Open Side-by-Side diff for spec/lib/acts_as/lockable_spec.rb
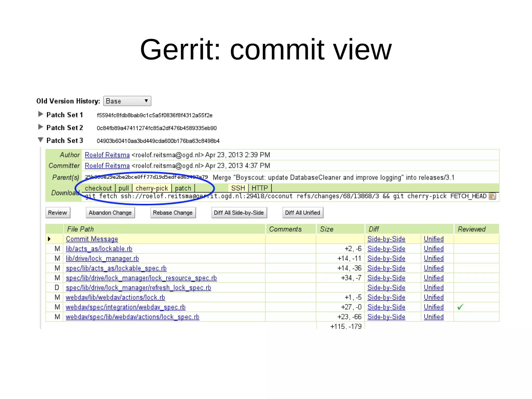532x399 pixels. (x=386, y=268)
